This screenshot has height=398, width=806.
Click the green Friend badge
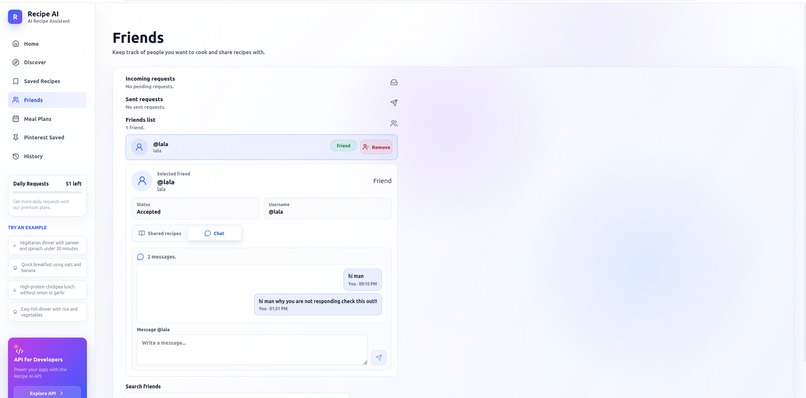pos(343,146)
